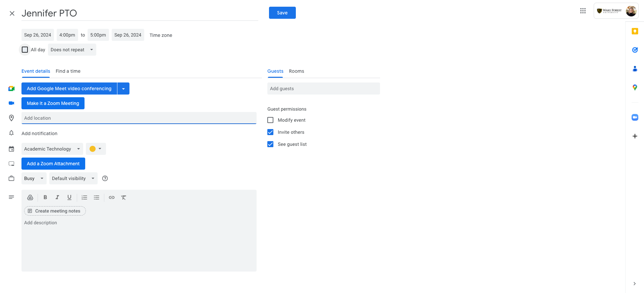Open the Default visibility dropdown

73,178
